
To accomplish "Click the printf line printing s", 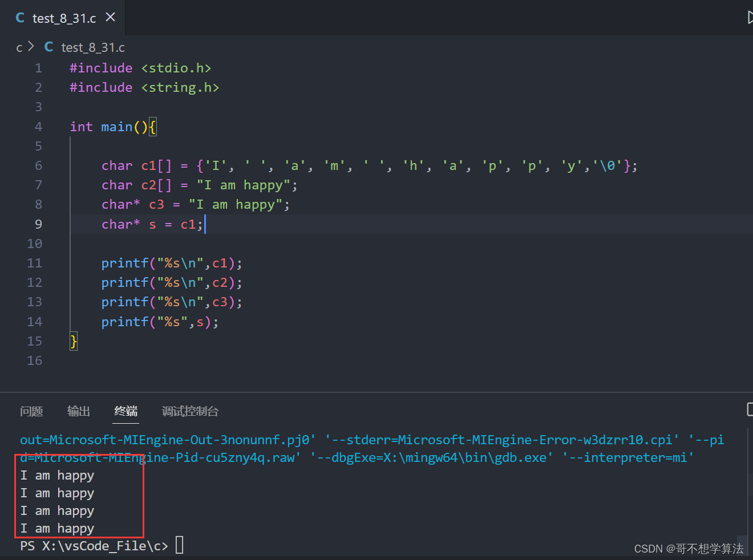I will [x=160, y=322].
